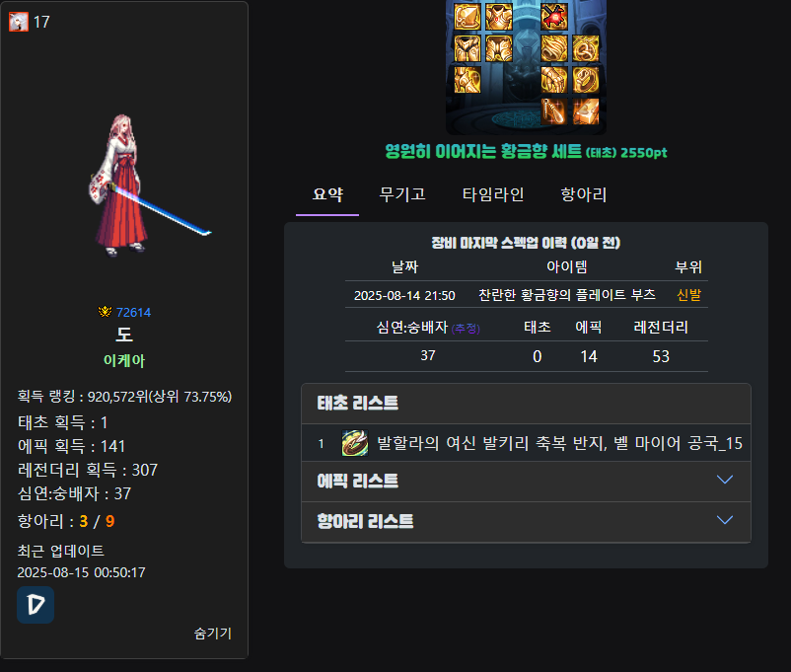The width and height of the screenshot is (791, 672).
Task: Select the gold bar magic stone icon
Action: point(586,112)
